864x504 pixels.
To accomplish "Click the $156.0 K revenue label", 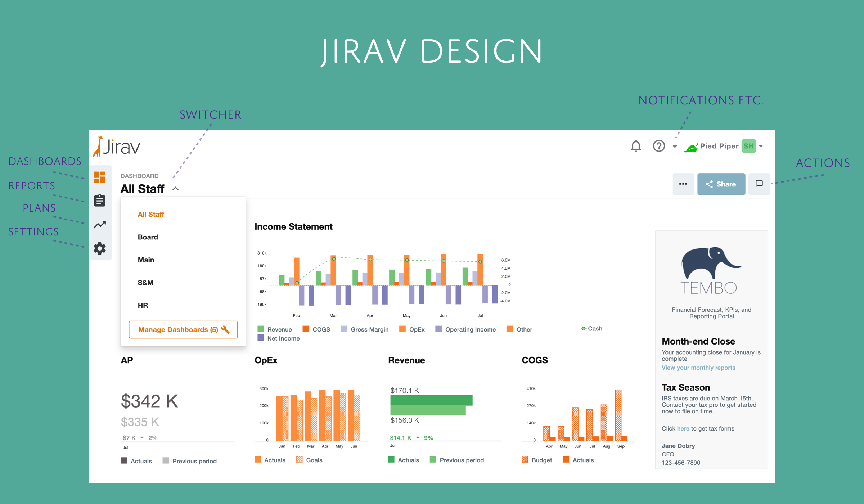I will [405, 420].
